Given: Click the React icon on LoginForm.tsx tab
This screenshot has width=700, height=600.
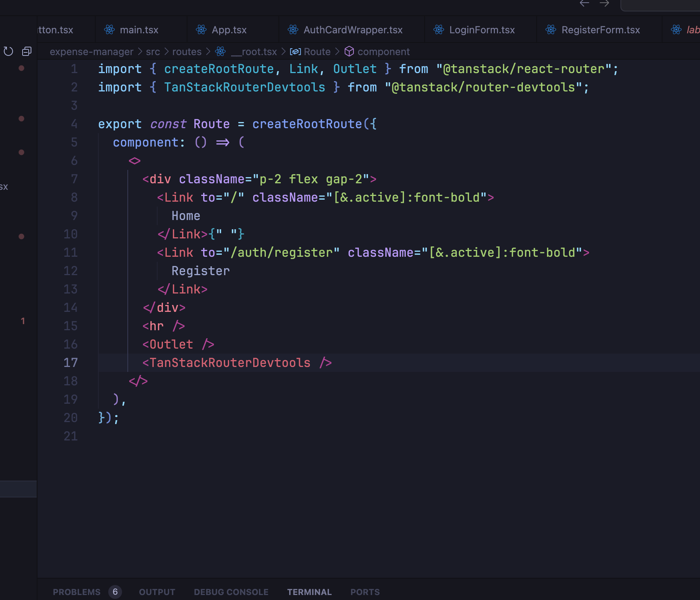Looking at the screenshot, I should click(439, 30).
